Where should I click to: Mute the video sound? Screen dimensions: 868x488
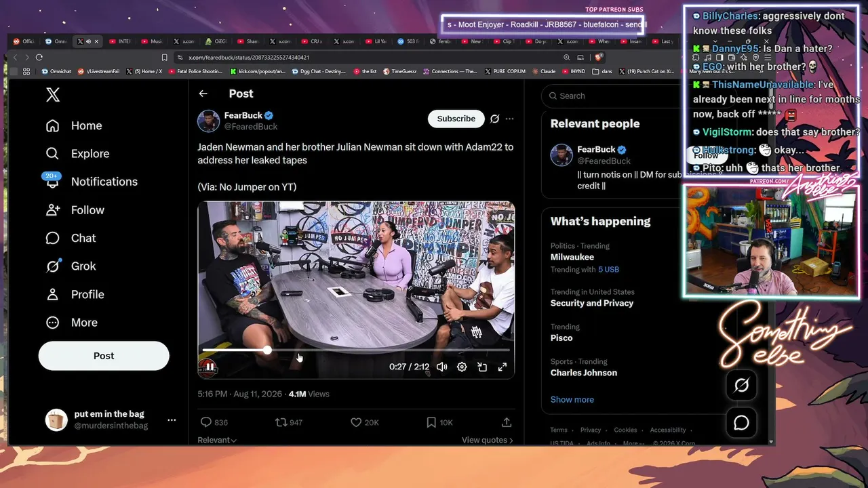pos(441,367)
